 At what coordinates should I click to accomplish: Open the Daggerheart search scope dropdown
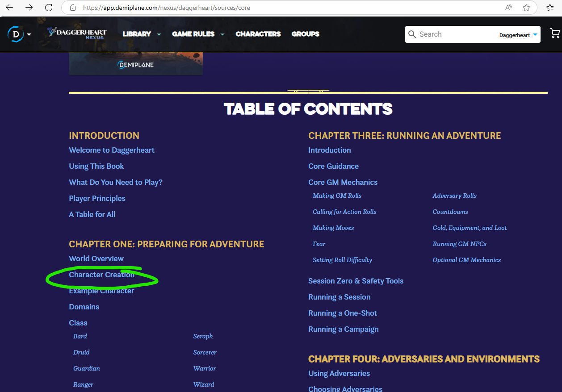[x=518, y=35]
